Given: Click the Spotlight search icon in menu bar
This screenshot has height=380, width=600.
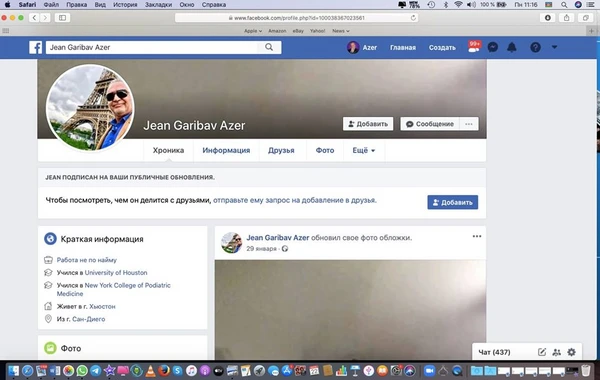Looking at the screenshot, I should 564,5.
